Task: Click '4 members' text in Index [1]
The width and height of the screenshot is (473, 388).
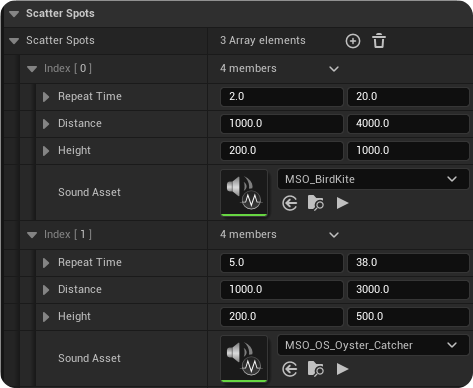Action: (x=248, y=235)
